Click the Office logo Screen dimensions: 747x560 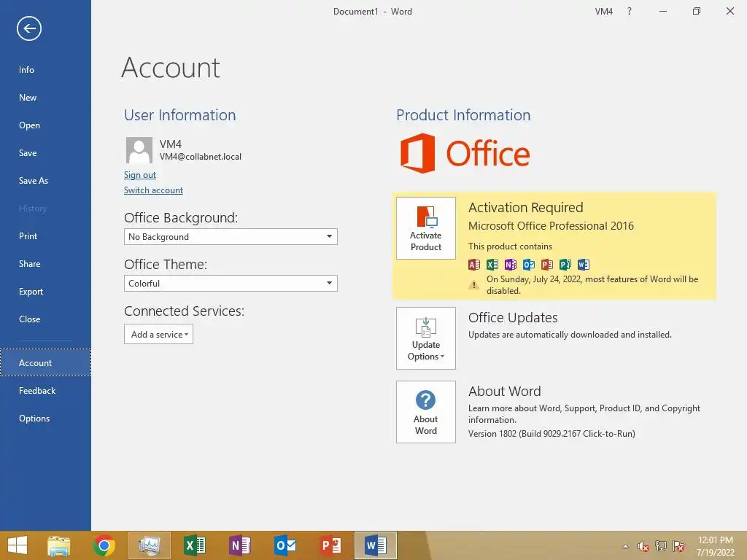coord(465,153)
